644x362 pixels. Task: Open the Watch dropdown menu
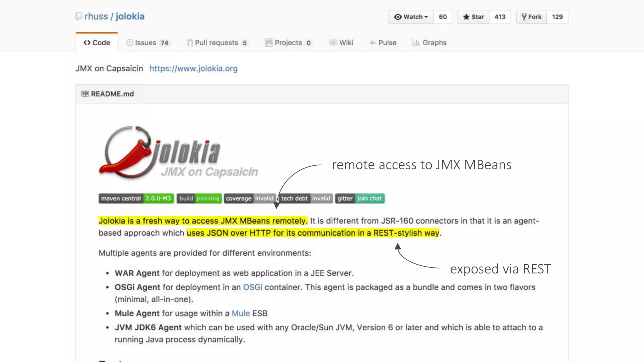(x=411, y=17)
